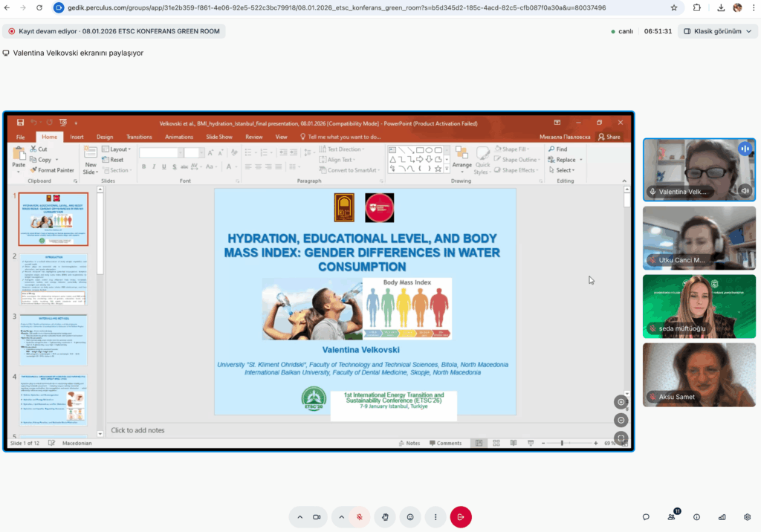Viewport: 761px width, 532px height.
Task: Open participants list with 11 badge
Action: tap(672, 517)
